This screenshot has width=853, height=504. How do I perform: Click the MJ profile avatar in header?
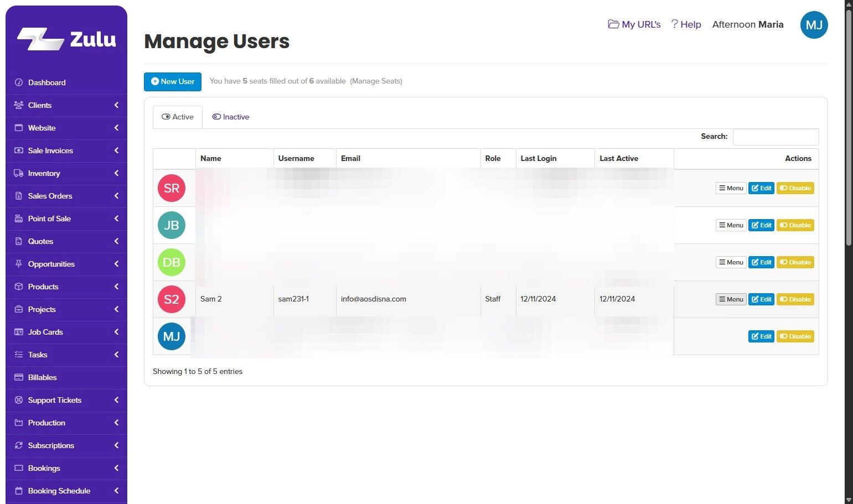tap(814, 25)
